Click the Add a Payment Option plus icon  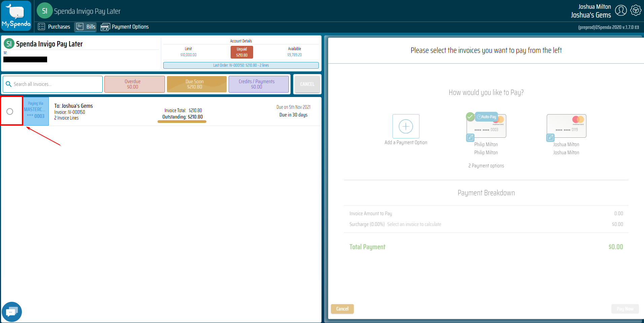406,126
